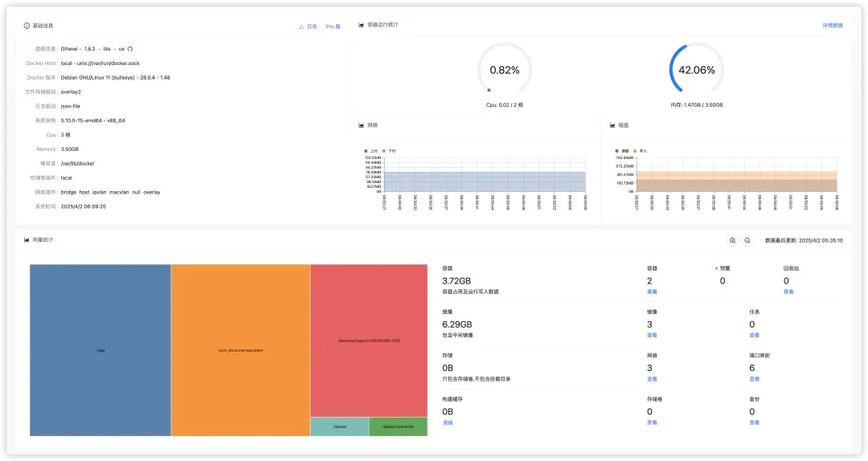Select the orange treemap block
Image resolution: width=868 pixels, height=461 pixels.
click(240, 350)
